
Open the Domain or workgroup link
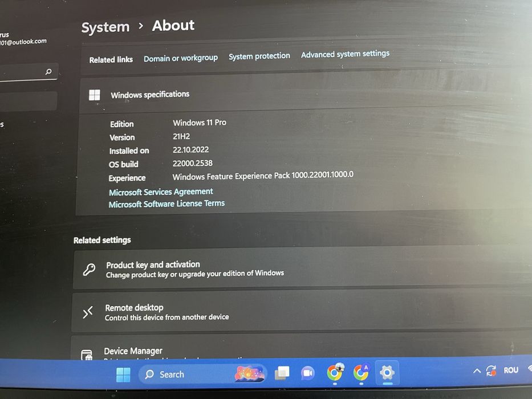181,58
